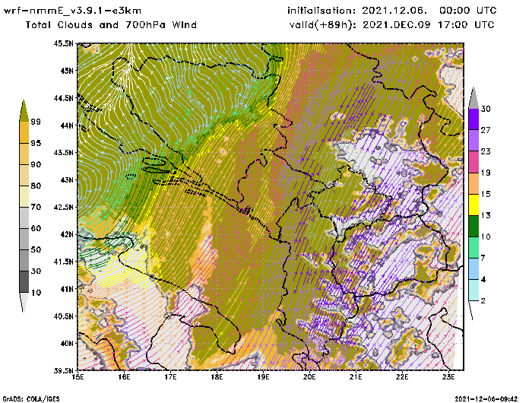
Task: Click the latitude label '42.5N'
Action: pyautogui.click(x=63, y=207)
